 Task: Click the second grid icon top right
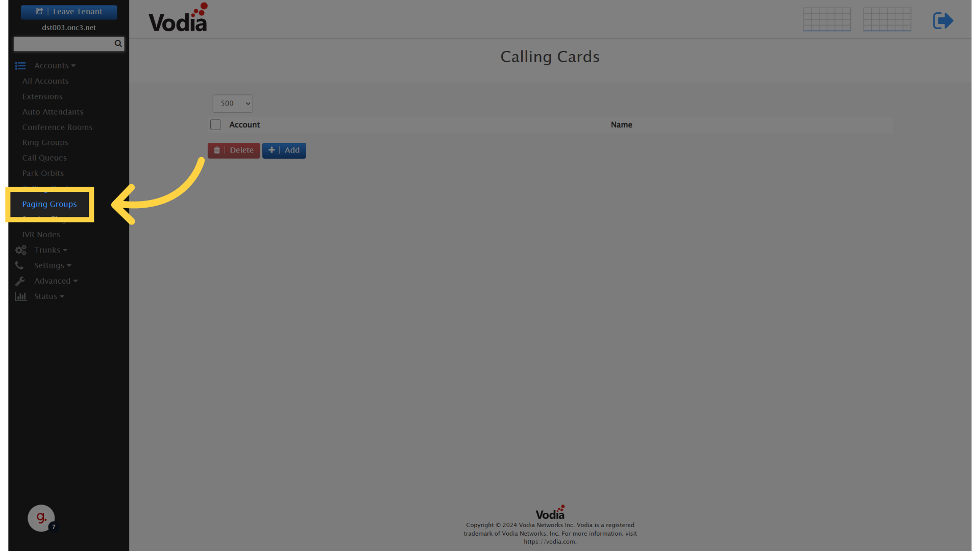point(887,19)
